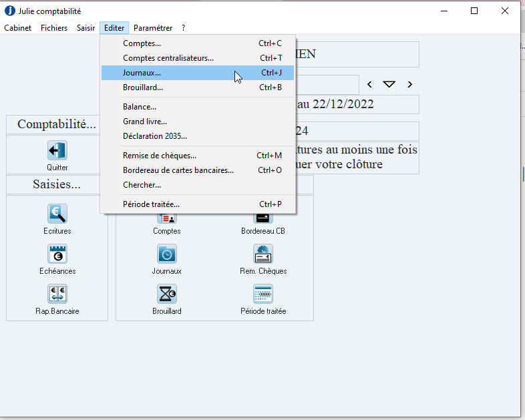Open the Saisir menu
This screenshot has height=420, width=525.
(85, 28)
